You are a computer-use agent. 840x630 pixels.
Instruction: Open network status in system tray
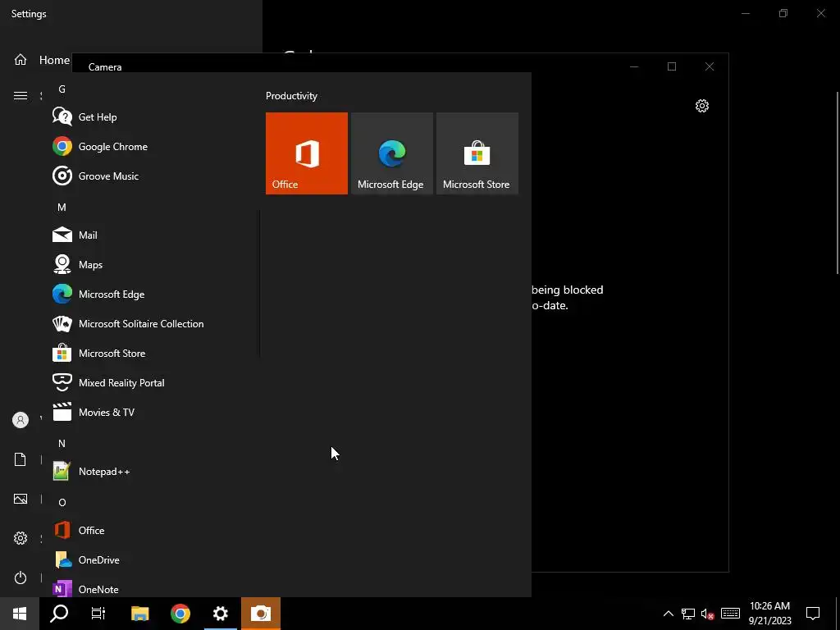click(688, 614)
